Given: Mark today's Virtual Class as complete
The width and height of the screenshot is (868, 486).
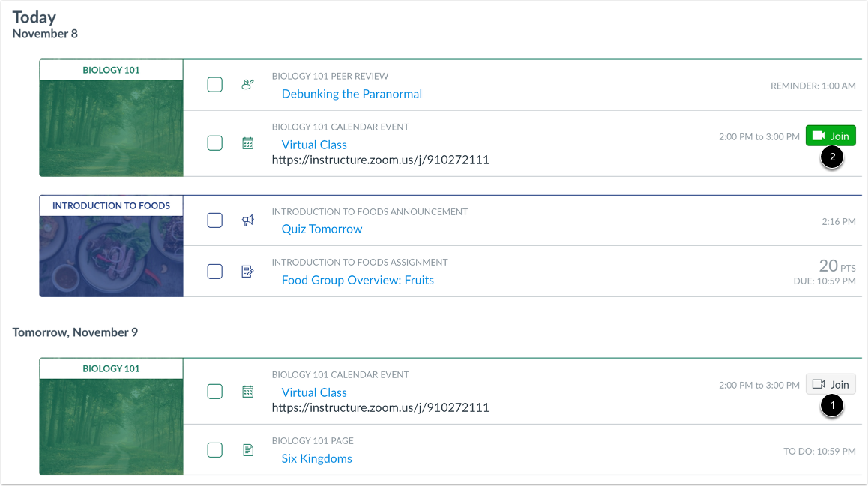Looking at the screenshot, I should pos(215,143).
